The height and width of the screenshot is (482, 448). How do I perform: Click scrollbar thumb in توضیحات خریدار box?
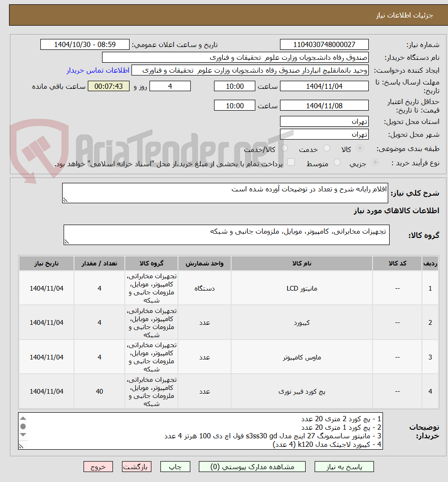pos(23,426)
